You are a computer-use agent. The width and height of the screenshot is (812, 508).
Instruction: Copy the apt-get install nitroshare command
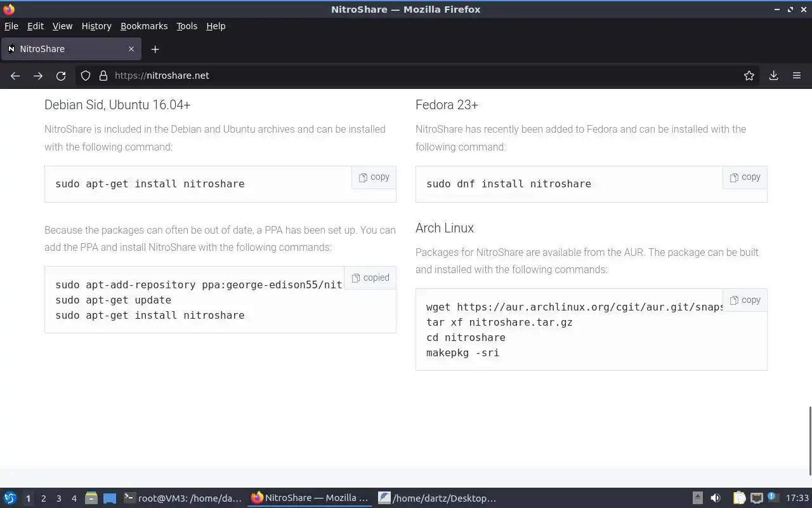pos(374,177)
